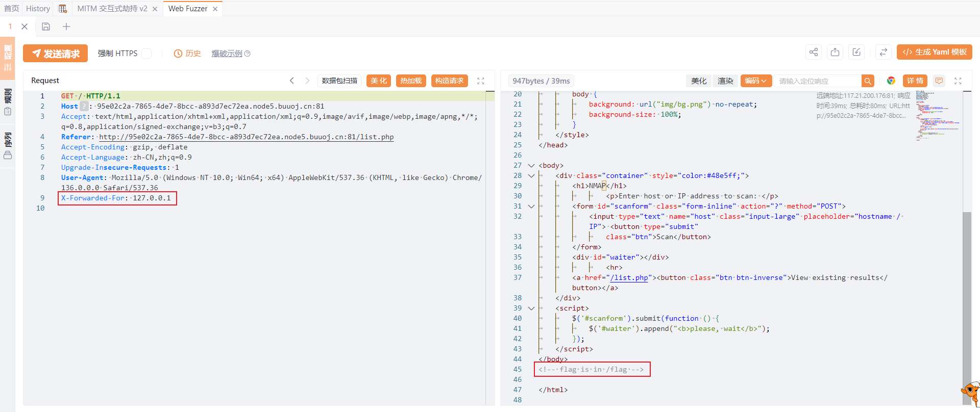Collapse the container div fold arrow at line 28
Viewport: 980px width, 412px height.
[x=531, y=176]
